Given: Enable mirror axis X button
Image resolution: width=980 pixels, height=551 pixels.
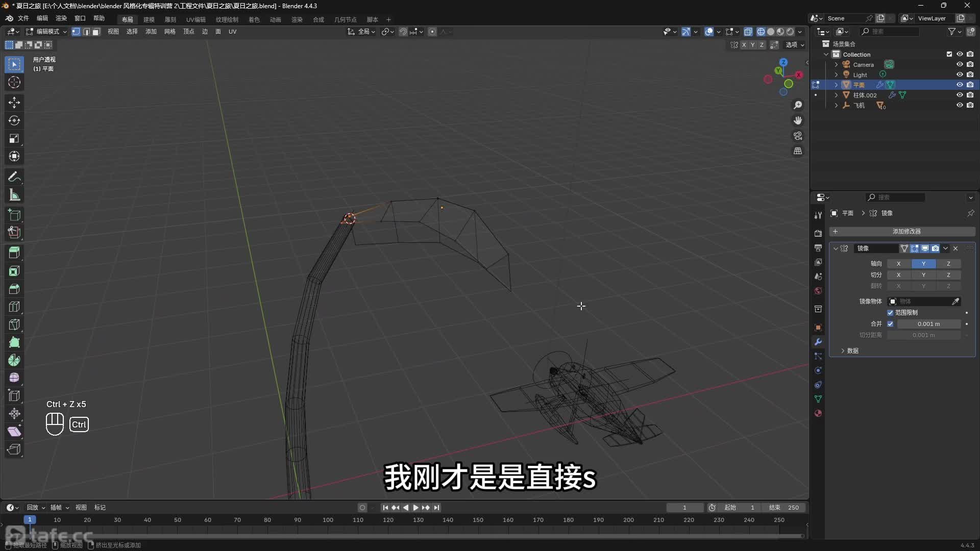Looking at the screenshot, I should coord(899,264).
